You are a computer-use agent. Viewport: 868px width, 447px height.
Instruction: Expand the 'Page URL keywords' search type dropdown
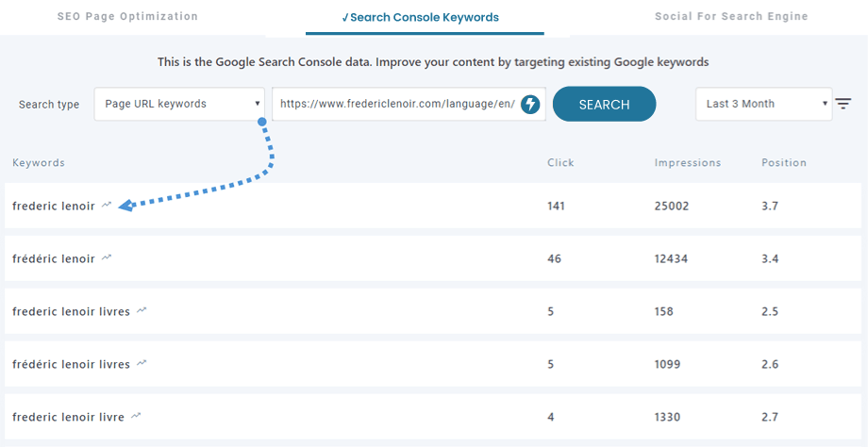(179, 104)
